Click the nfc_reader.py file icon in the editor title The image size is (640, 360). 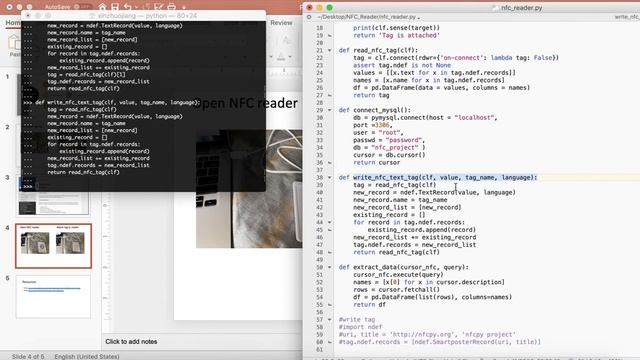pyautogui.click(x=495, y=7)
